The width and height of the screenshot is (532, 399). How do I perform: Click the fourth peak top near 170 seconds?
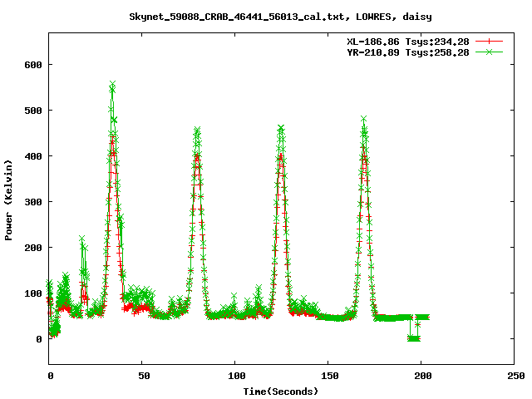coord(363,120)
